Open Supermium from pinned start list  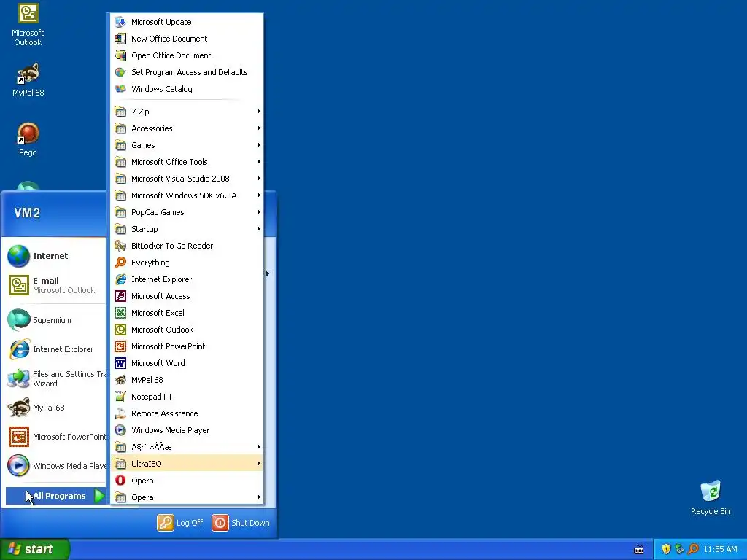click(x=55, y=320)
